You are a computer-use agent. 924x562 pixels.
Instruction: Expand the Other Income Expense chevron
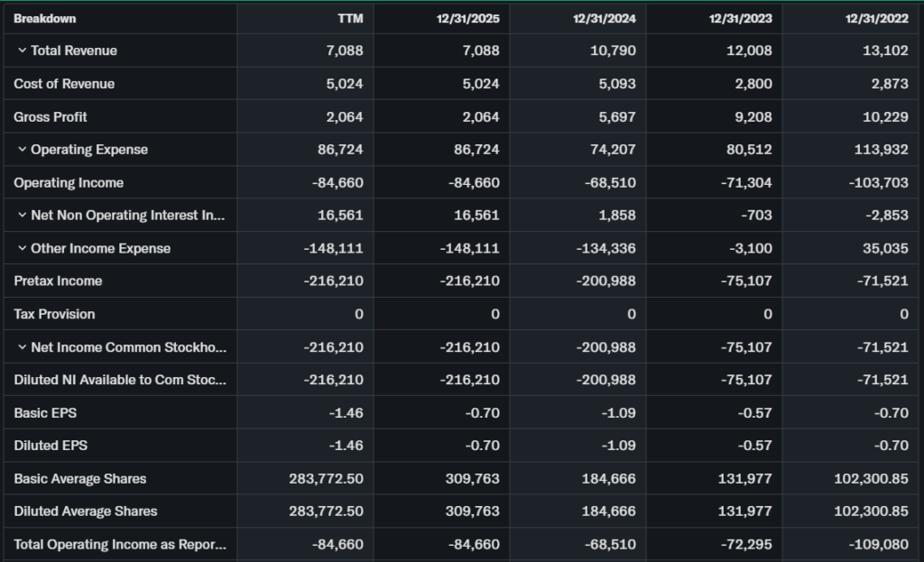(x=22, y=248)
